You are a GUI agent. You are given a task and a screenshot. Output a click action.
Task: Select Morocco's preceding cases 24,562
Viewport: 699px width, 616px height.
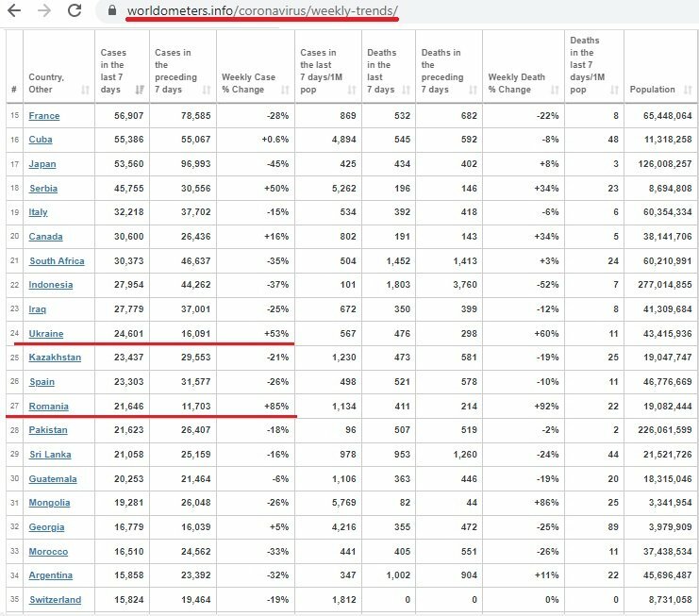(x=195, y=552)
